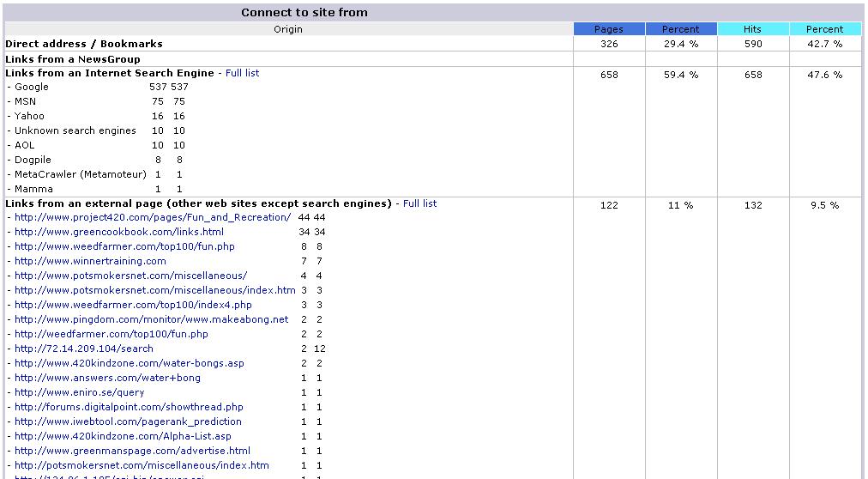
Task: Open search engine Full list link
Action: (x=242, y=73)
